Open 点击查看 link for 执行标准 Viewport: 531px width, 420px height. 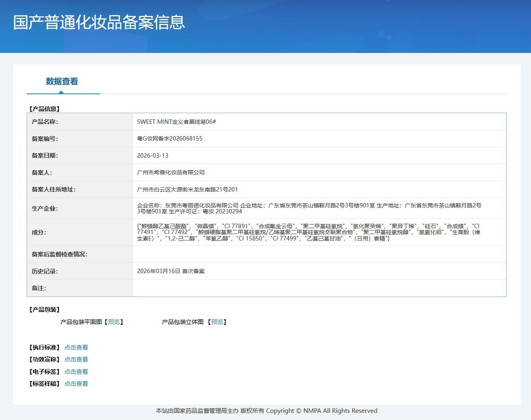(x=76, y=348)
